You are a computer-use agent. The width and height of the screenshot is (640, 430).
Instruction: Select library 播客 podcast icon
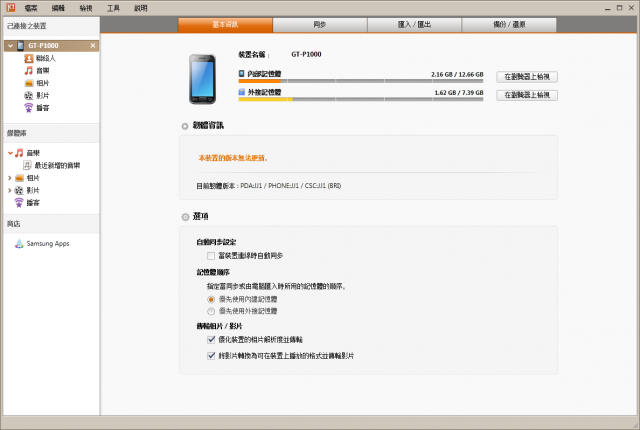pos(19,202)
